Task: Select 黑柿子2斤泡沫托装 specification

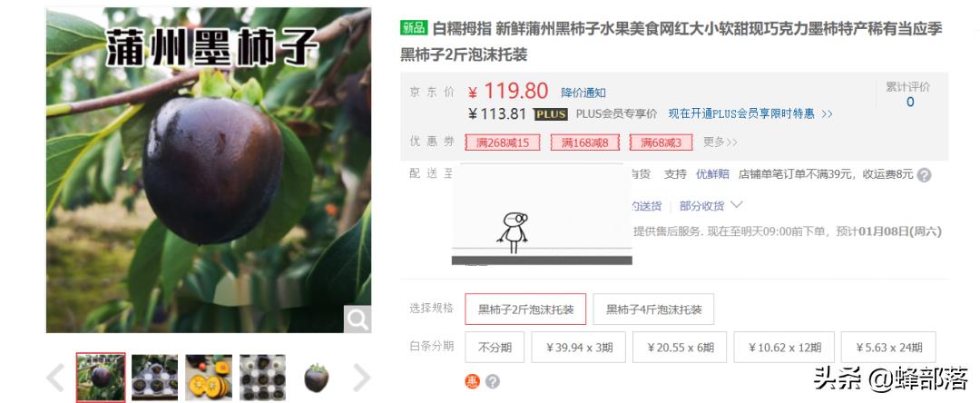Action: pos(525,310)
